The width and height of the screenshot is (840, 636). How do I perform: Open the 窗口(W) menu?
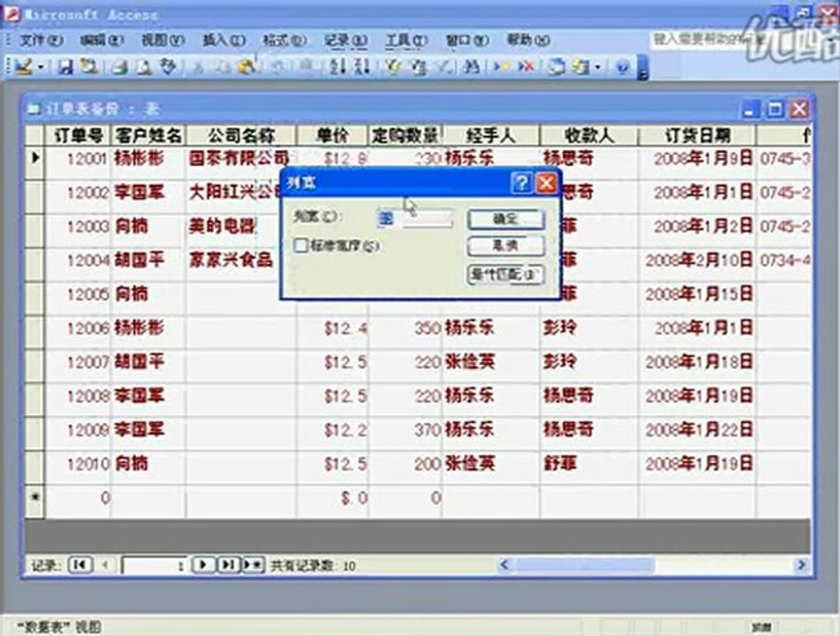click(467, 40)
